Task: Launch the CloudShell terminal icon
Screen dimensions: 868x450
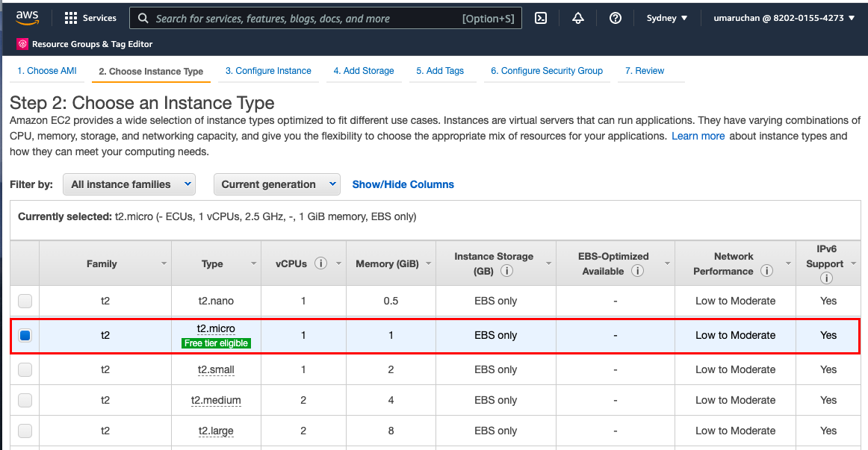Action: 542,18
